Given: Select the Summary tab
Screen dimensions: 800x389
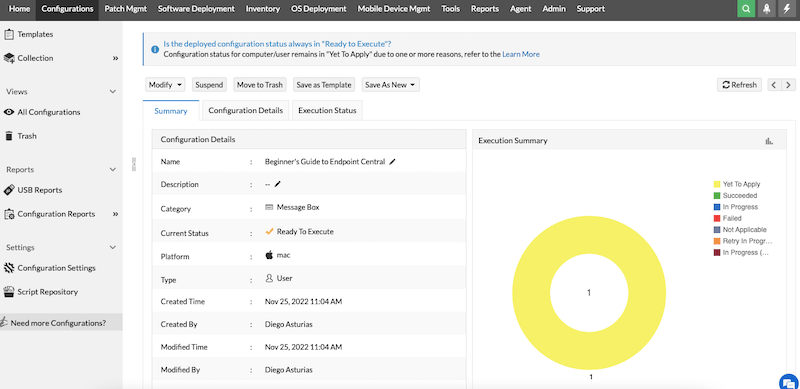Looking at the screenshot, I should (171, 111).
